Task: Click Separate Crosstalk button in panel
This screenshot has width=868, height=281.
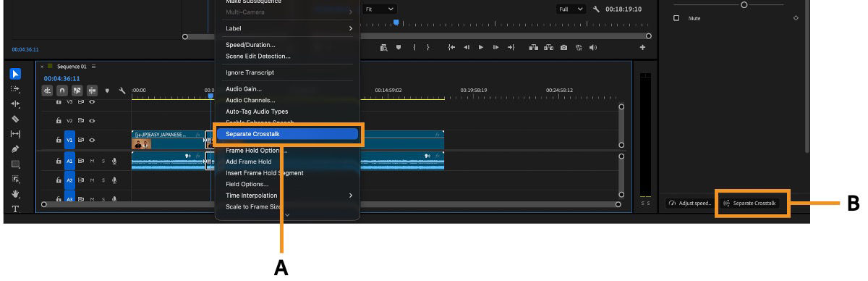Action: point(749,204)
